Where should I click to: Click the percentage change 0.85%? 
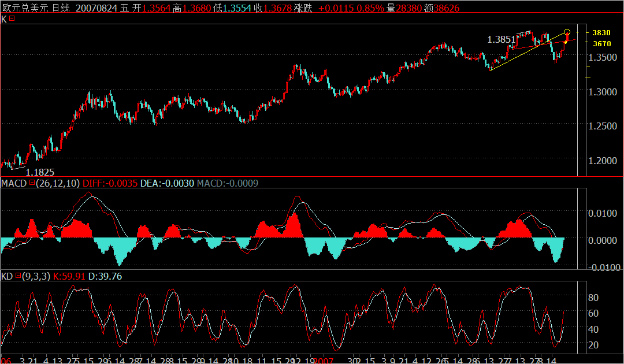pyautogui.click(x=370, y=8)
